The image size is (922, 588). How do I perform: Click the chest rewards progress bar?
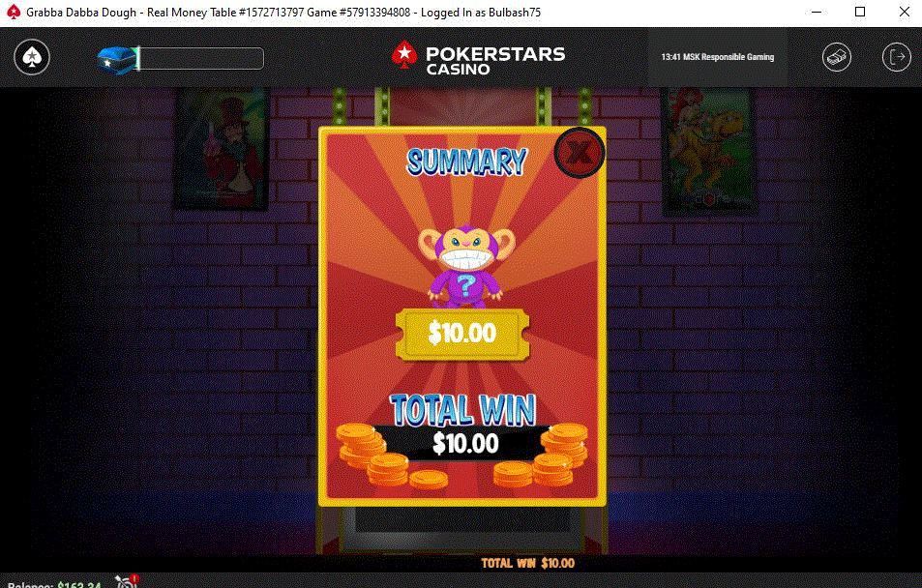(201, 58)
